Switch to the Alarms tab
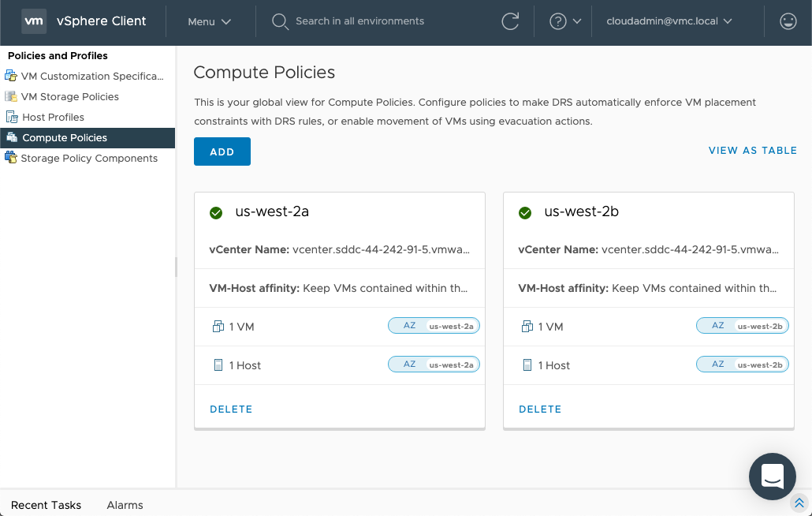This screenshot has height=516, width=812. coord(125,505)
